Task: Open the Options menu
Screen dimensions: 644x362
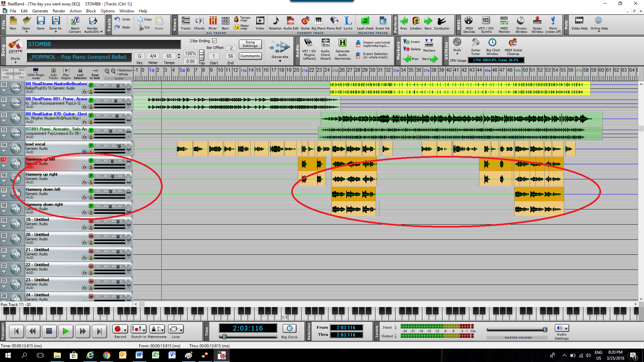Action: coord(108,11)
